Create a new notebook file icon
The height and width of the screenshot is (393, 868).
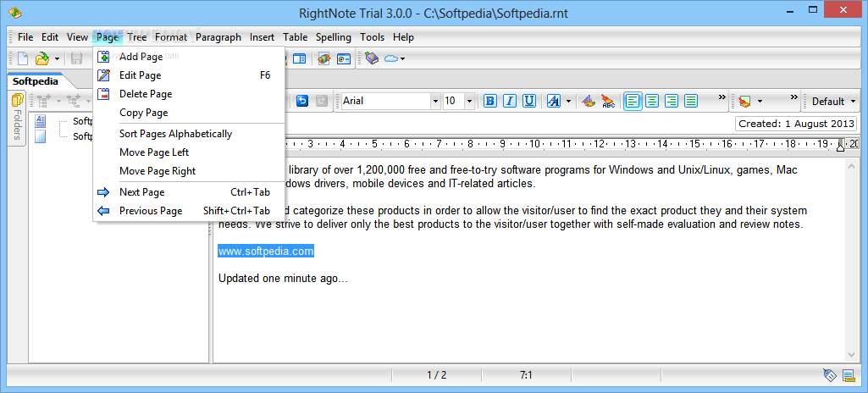(23, 58)
